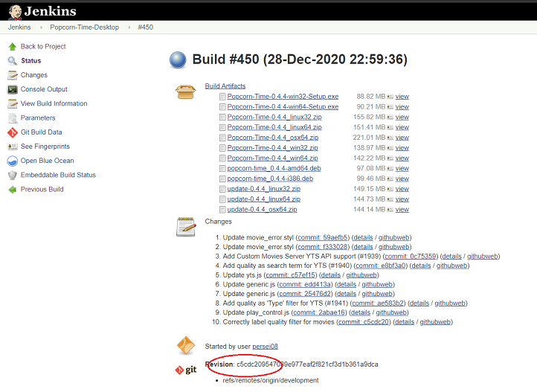
Task: Click refs/remotes/origin/development text
Action: [271, 380]
